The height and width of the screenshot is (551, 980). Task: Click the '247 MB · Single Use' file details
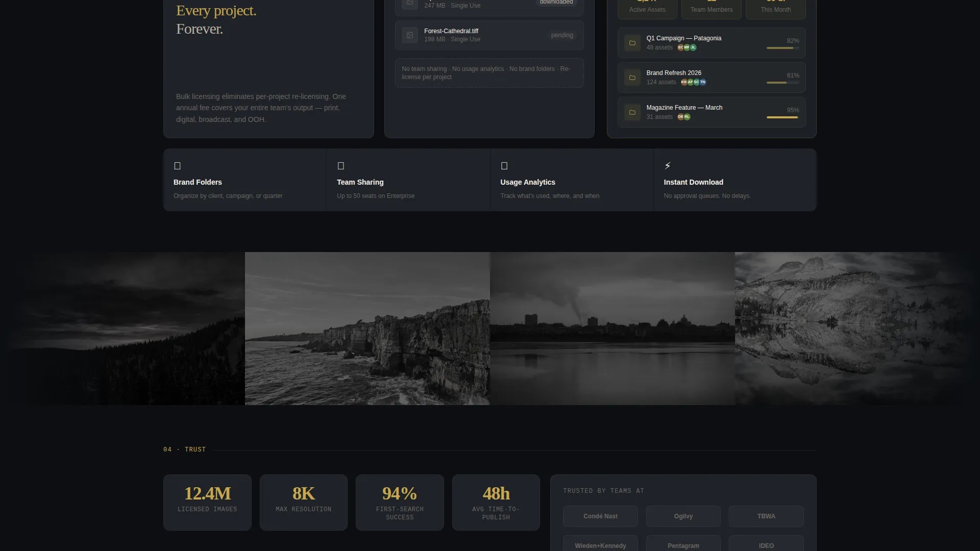pyautogui.click(x=452, y=6)
